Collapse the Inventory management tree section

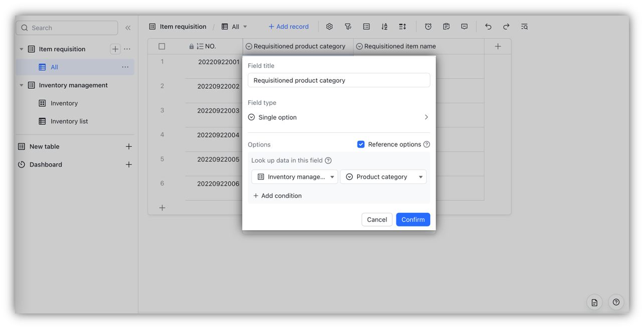21,85
